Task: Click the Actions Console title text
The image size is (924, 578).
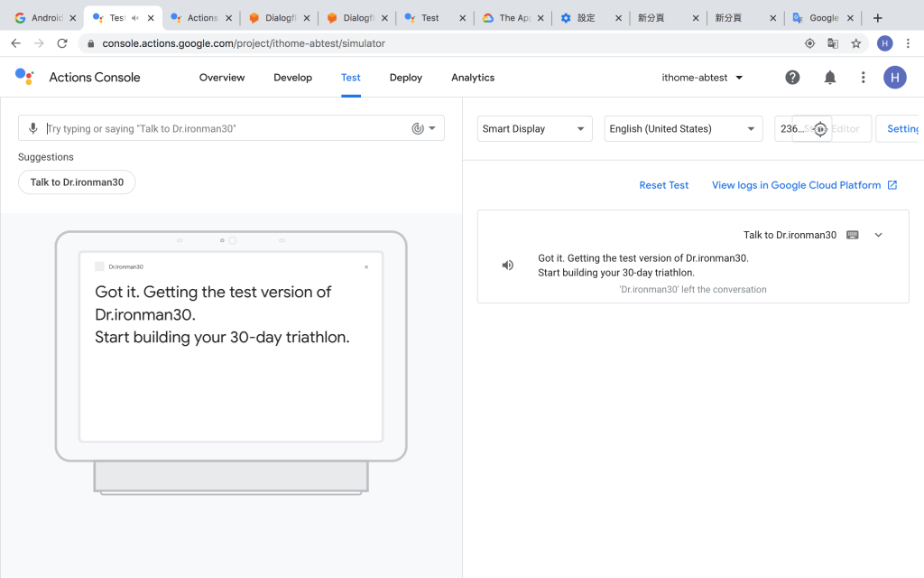Action: (94, 78)
